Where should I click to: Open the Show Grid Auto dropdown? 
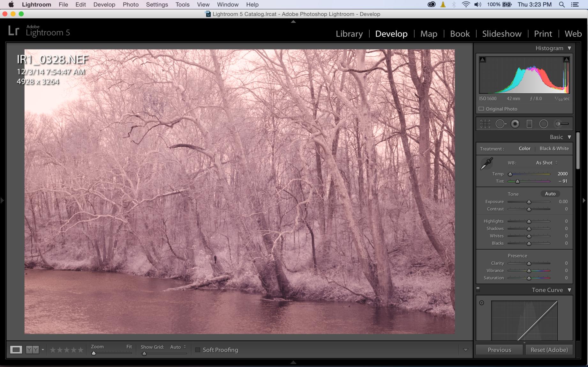(x=178, y=347)
